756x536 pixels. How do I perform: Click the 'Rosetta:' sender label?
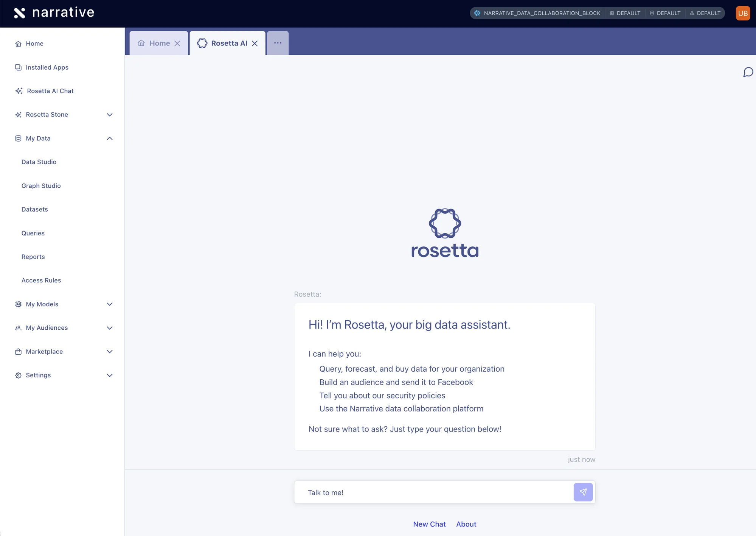[307, 294]
